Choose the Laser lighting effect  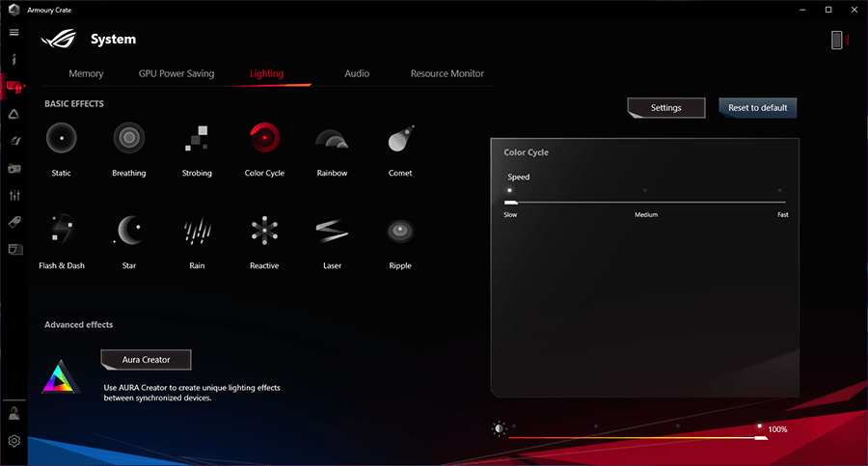(332, 231)
